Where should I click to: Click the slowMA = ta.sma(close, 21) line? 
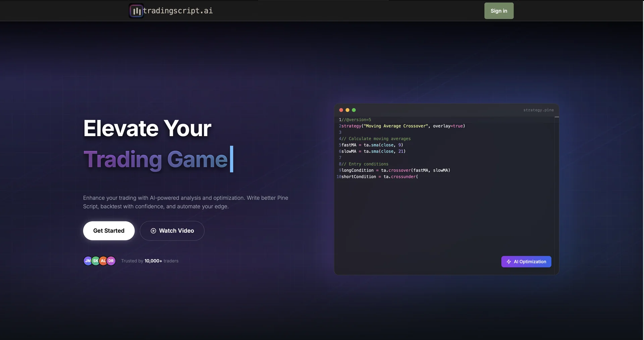tap(374, 152)
